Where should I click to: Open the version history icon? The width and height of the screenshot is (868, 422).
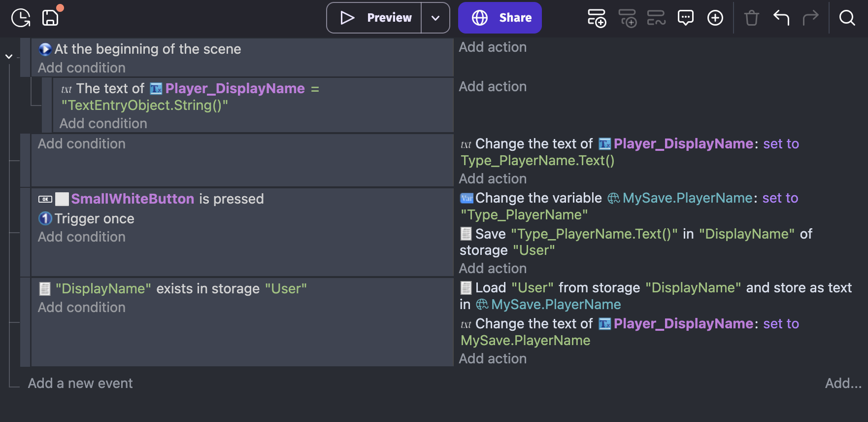point(21,18)
